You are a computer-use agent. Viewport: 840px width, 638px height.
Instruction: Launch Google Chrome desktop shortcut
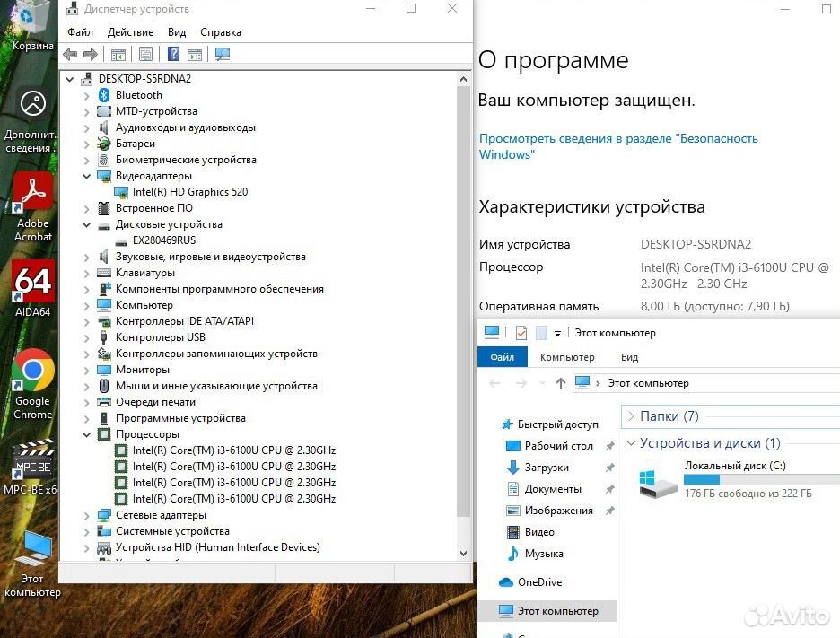coord(32,385)
